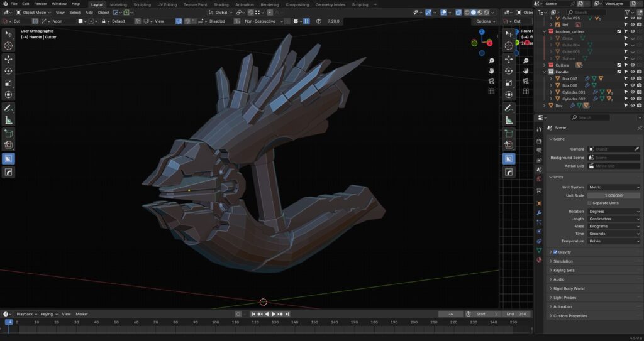The height and width of the screenshot is (341, 644).
Task: Open the Unit System dropdown
Action: pos(613,187)
